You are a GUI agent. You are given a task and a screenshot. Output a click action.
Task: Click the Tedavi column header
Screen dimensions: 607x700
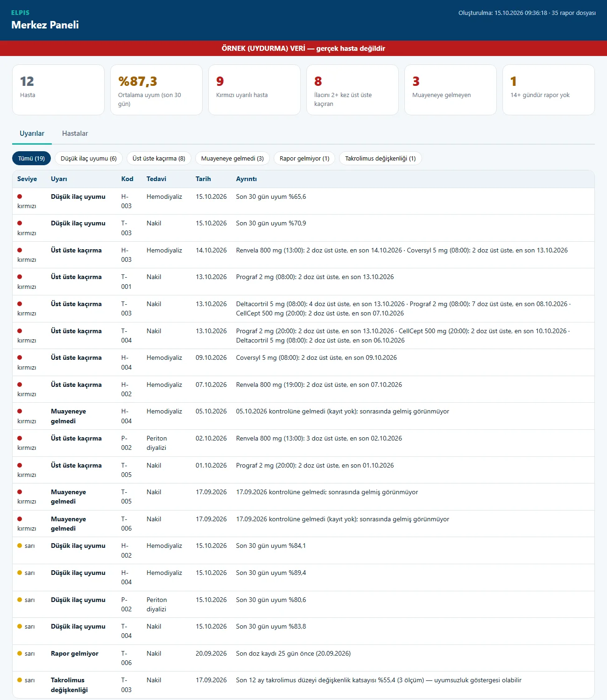[x=156, y=179]
